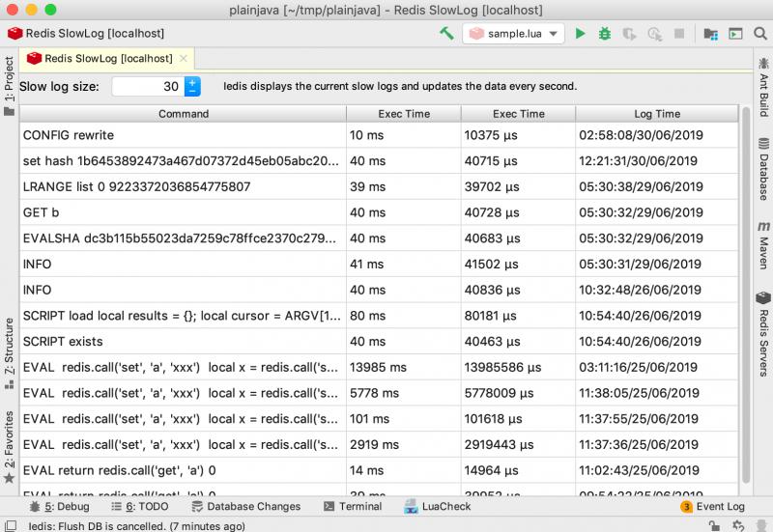The height and width of the screenshot is (532, 773).
Task: Open the Terminal tool window tab
Action: pos(353,506)
